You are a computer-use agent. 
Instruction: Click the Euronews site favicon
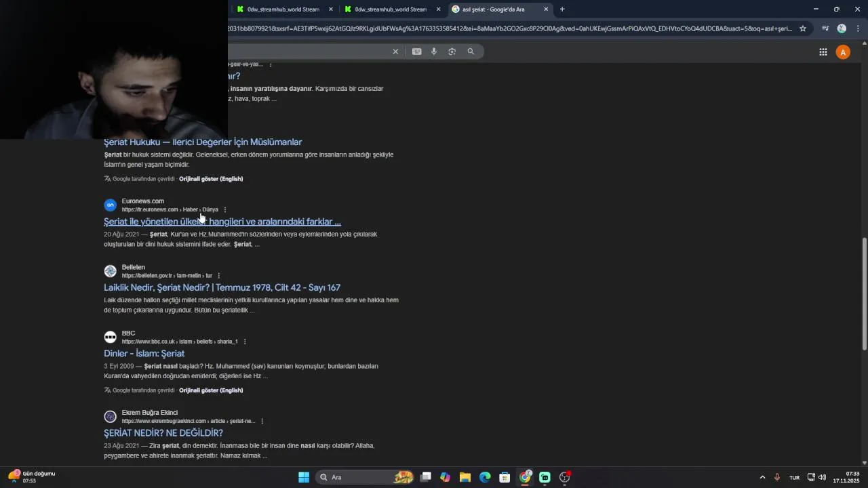pyautogui.click(x=110, y=205)
